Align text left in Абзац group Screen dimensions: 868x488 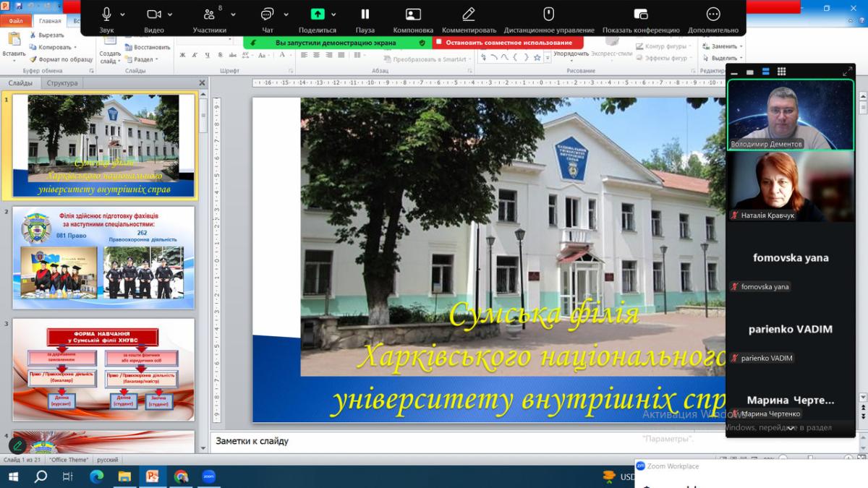[305, 55]
